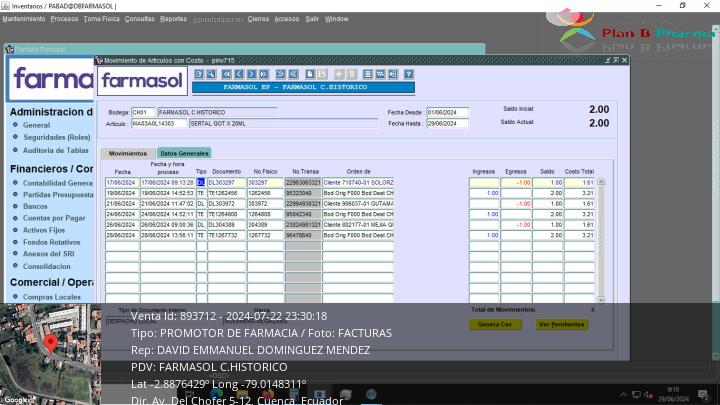720x405 pixels.
Task: Click Orden de cell Cliente 710740-01 SOLORZ
Action: 358,183
